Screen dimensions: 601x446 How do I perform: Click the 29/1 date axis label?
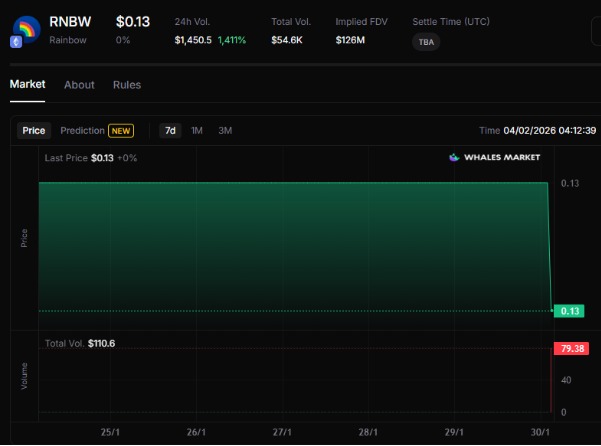pos(454,432)
